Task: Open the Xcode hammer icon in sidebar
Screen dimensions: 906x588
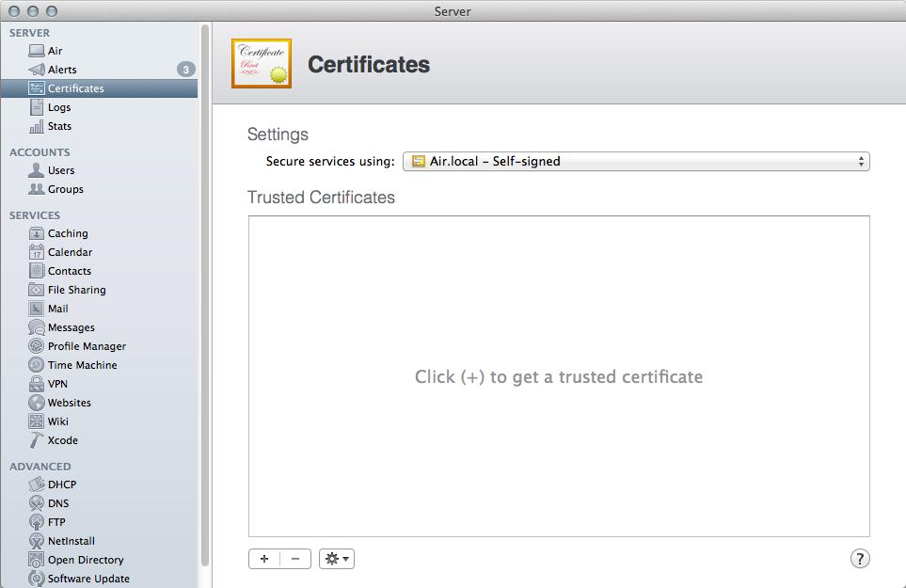Action: point(37,440)
